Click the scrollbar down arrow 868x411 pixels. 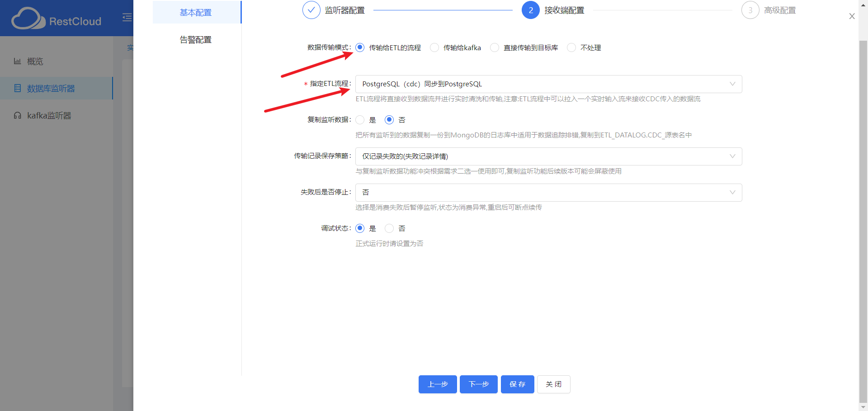tap(863, 407)
